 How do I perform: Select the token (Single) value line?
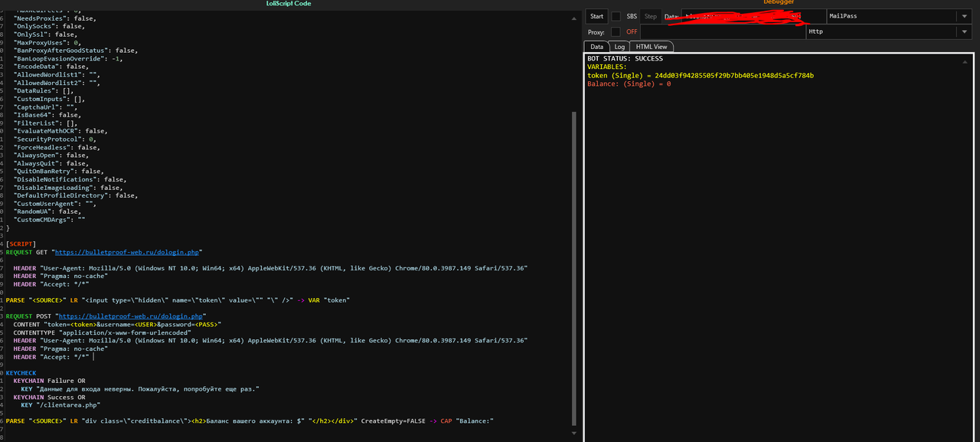701,75
